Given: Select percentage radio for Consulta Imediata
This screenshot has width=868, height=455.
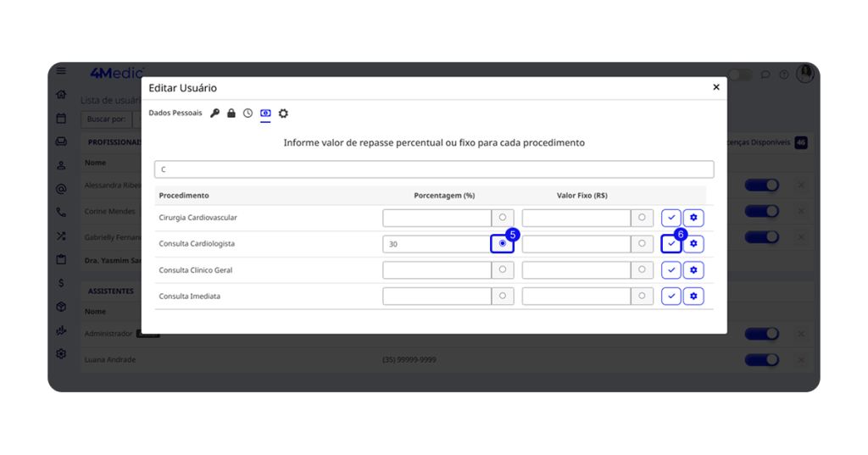Looking at the screenshot, I should (503, 297).
